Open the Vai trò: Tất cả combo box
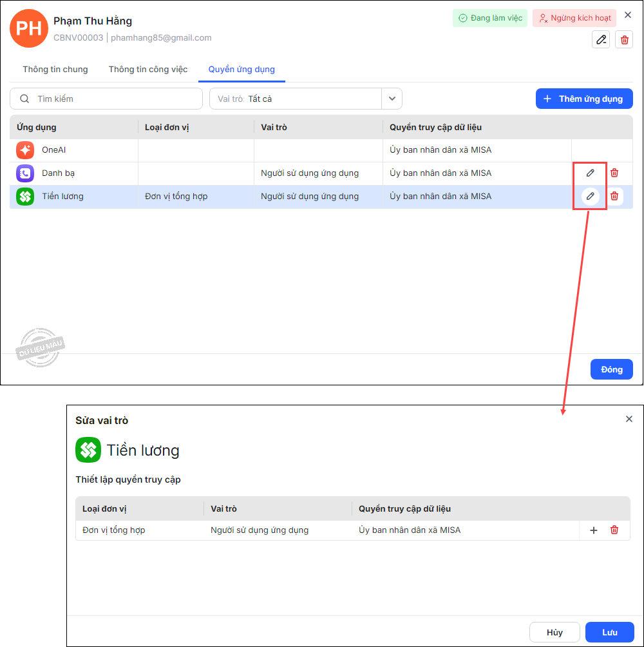644x647 pixels. (296, 99)
